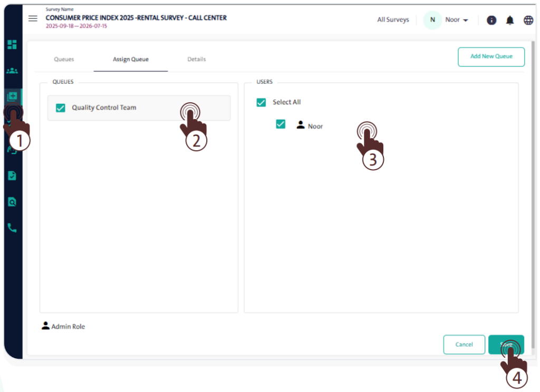
Task: Expand the Noor user dropdown
Action: pos(456,20)
